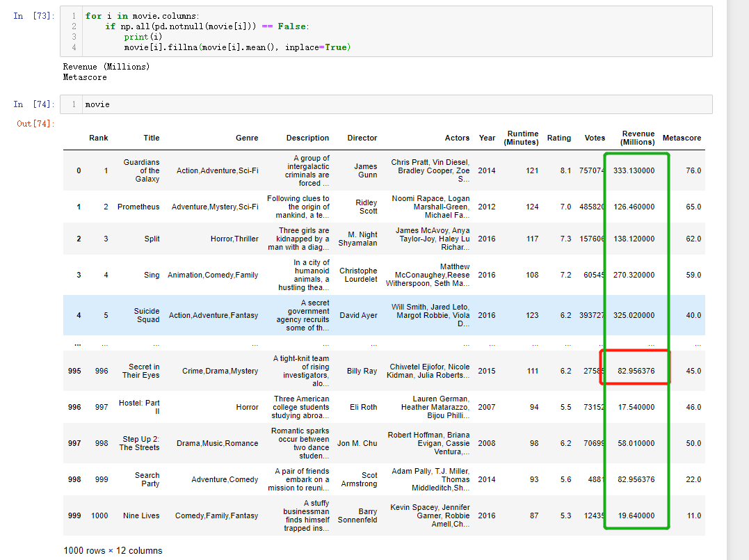Click the 'In [73]:' prompt label
Screen dimensions: 749x560
[34, 16]
